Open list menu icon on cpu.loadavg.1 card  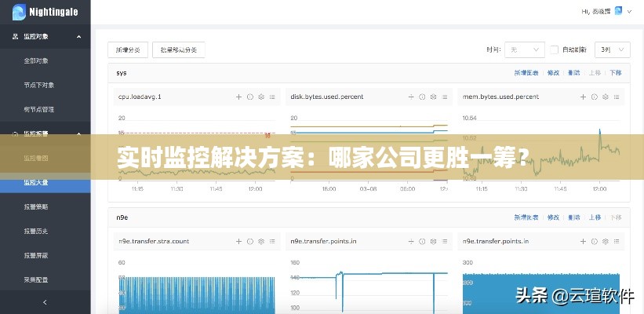(272, 97)
